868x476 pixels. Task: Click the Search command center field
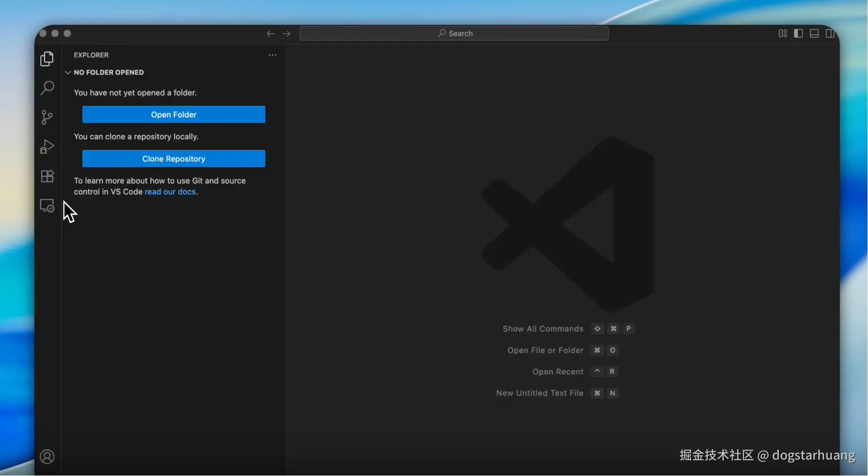pos(454,33)
